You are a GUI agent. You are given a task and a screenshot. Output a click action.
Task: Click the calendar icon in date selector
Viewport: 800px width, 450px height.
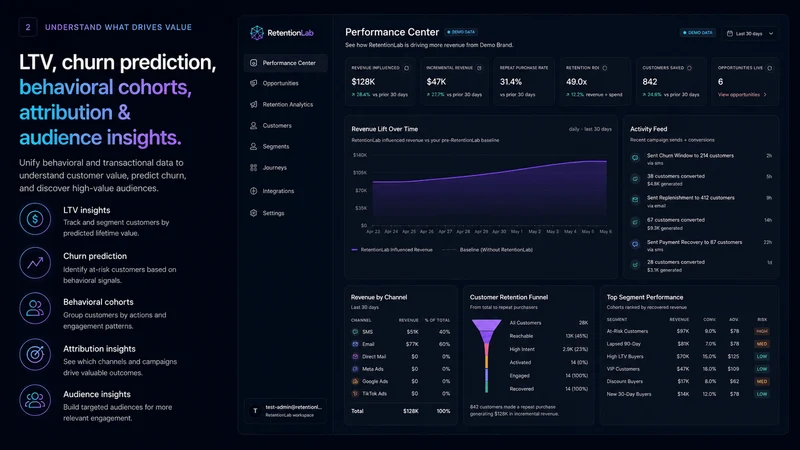730,34
